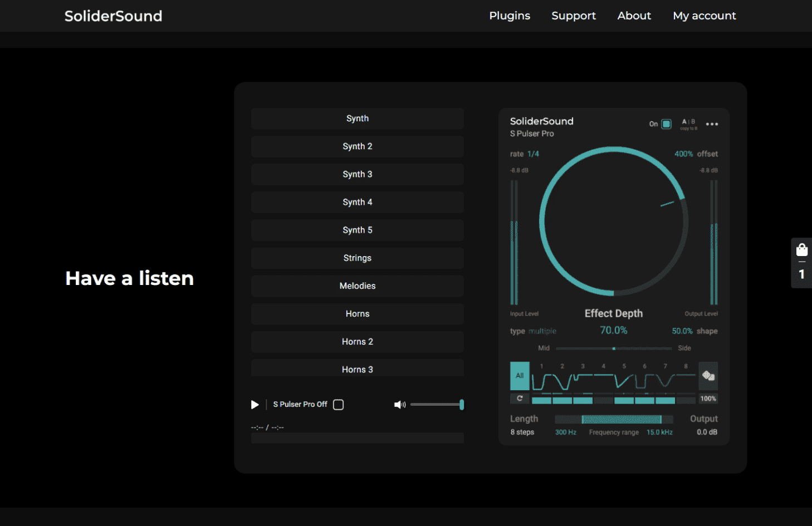Click the SoliderSound site logo
Image resolution: width=812 pixels, height=526 pixels.
click(113, 16)
